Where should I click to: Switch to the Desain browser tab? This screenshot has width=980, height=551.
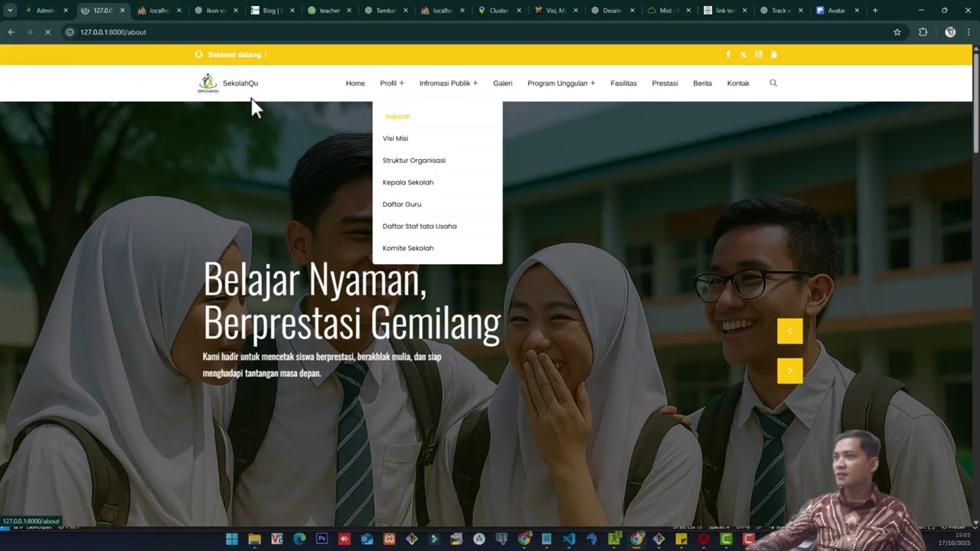point(612,11)
